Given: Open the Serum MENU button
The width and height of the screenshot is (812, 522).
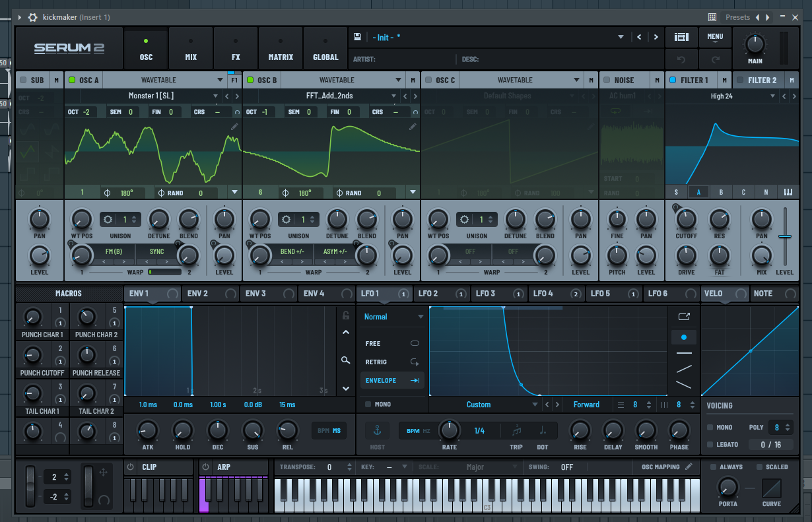Looking at the screenshot, I should pyautogui.click(x=715, y=37).
